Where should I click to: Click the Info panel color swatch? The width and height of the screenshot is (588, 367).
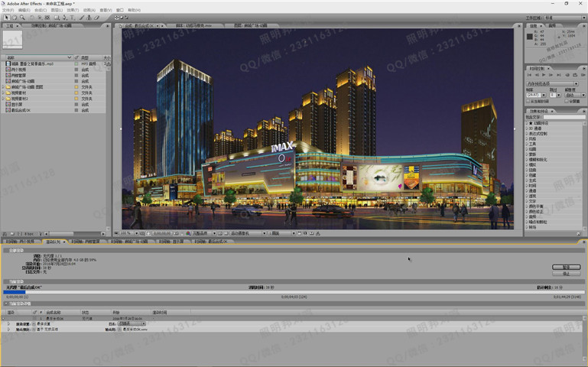coord(529,37)
